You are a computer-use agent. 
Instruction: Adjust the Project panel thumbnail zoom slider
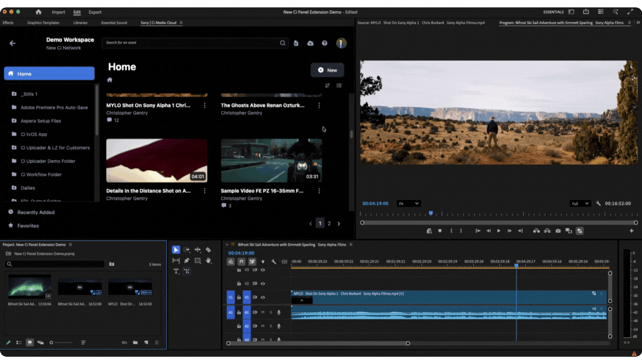pos(61,342)
